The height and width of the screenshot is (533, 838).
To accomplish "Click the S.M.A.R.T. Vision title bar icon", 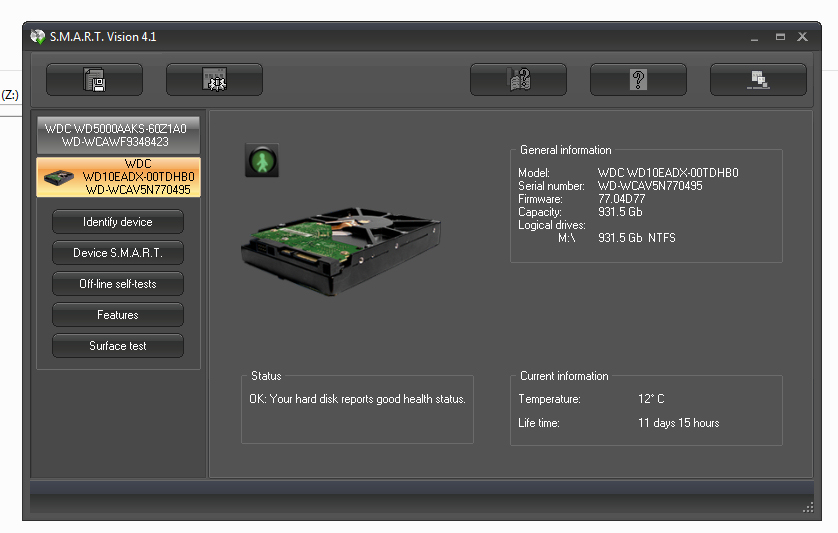I will (37, 36).
